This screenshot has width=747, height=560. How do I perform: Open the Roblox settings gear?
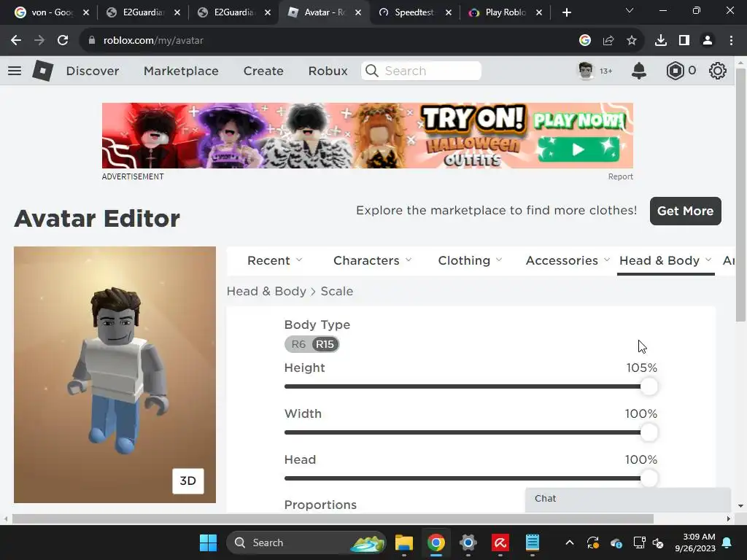pos(718,71)
